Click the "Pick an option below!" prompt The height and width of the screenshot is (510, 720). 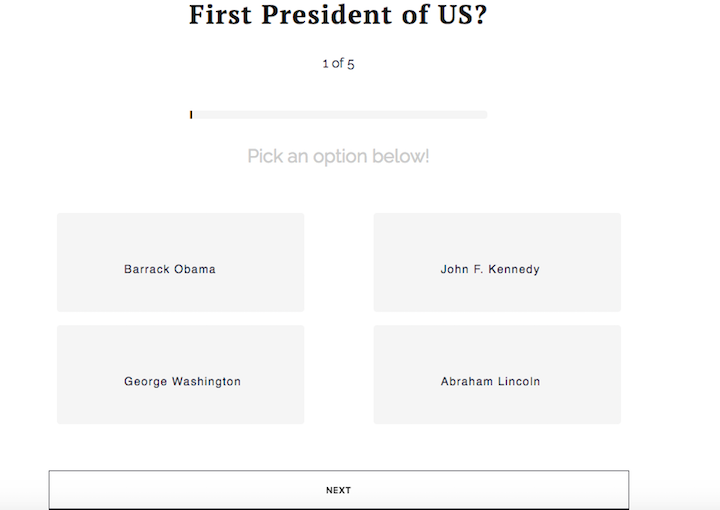pyautogui.click(x=338, y=157)
